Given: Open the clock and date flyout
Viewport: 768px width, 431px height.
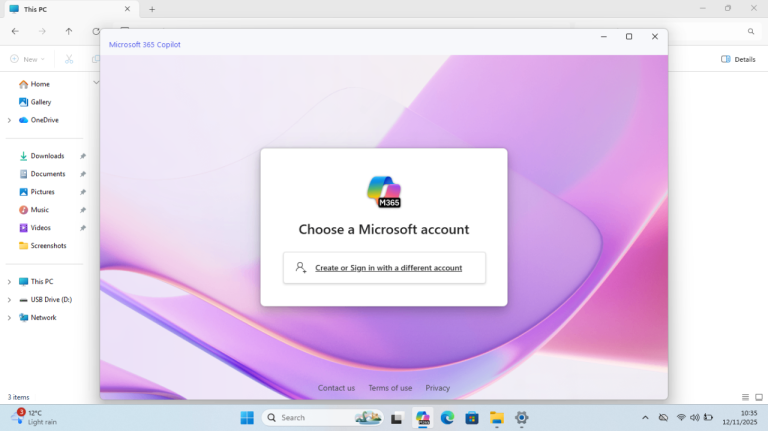Looking at the screenshot, I should coord(740,418).
